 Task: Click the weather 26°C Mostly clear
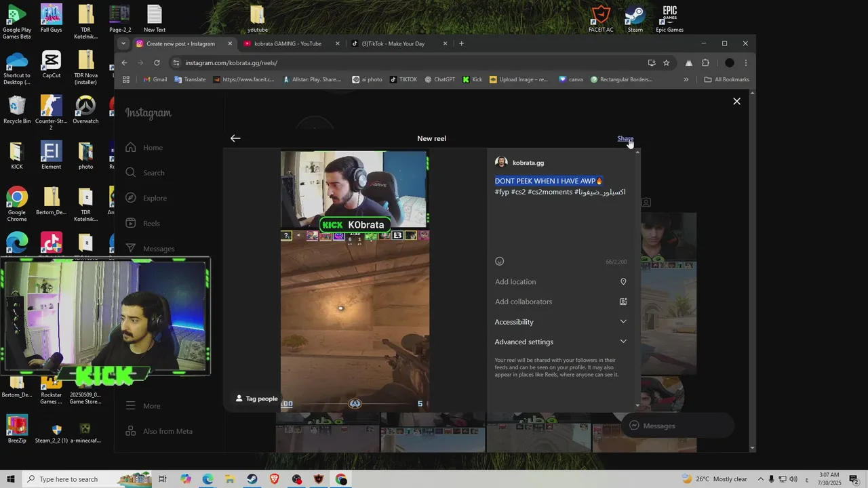pos(714,479)
